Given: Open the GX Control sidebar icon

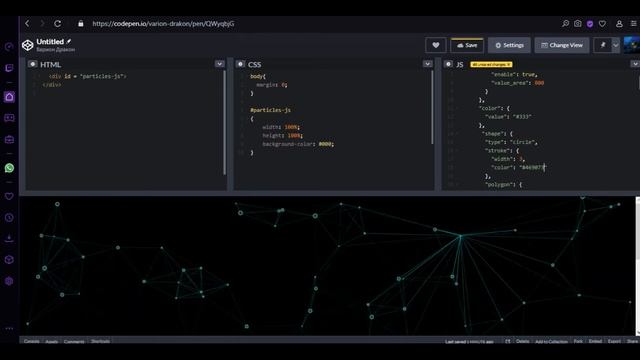Looking at the screenshot, I should 9,47.
